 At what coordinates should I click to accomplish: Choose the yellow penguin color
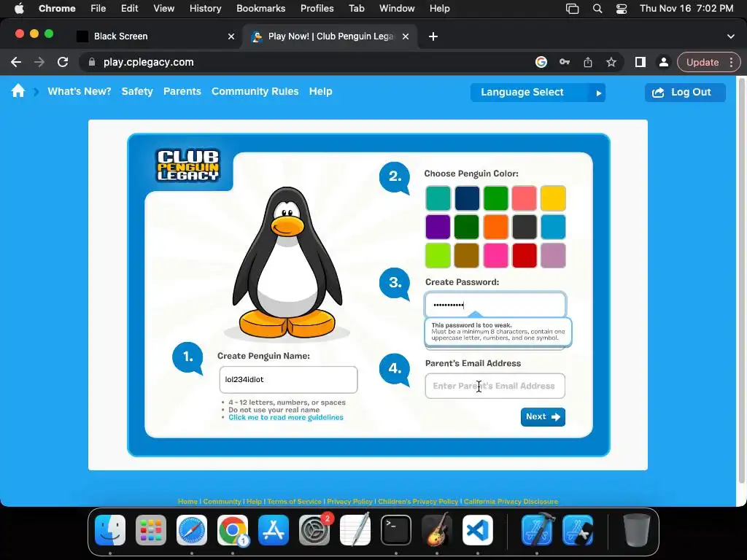(x=553, y=198)
